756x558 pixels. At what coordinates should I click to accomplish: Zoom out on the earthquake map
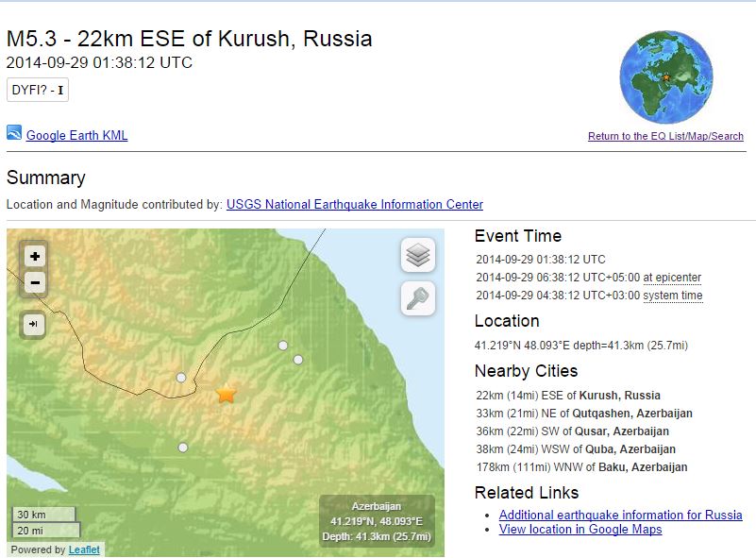coord(35,282)
